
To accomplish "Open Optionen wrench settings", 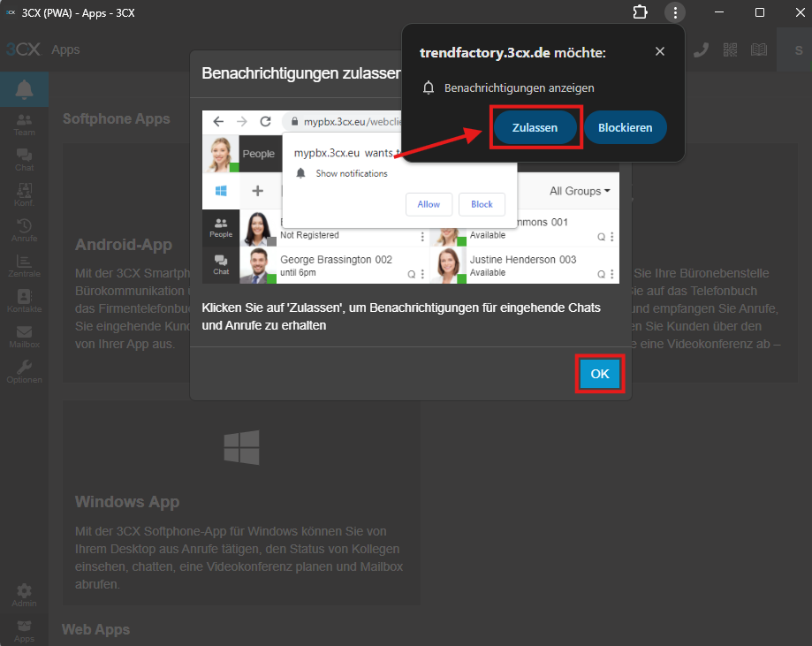I will (x=24, y=372).
